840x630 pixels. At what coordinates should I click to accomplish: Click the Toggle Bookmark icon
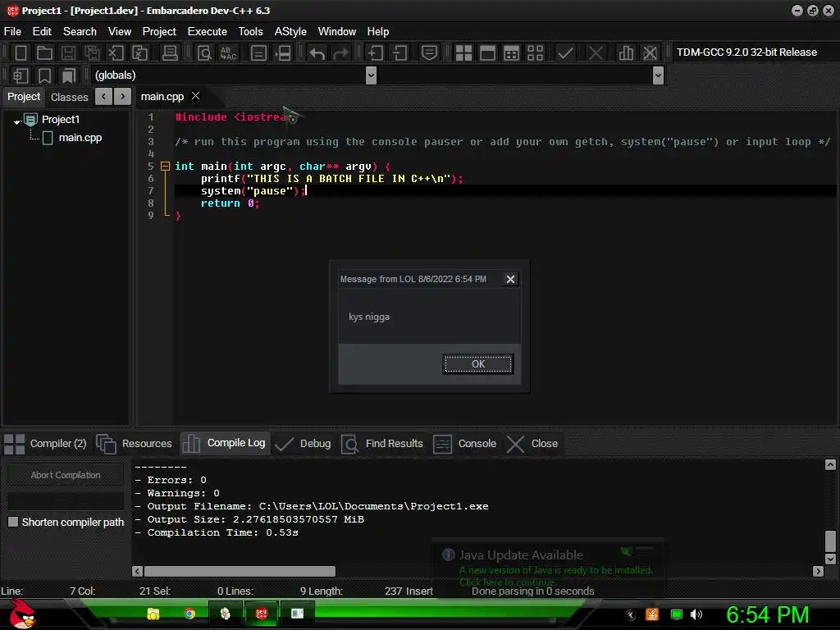[44, 75]
